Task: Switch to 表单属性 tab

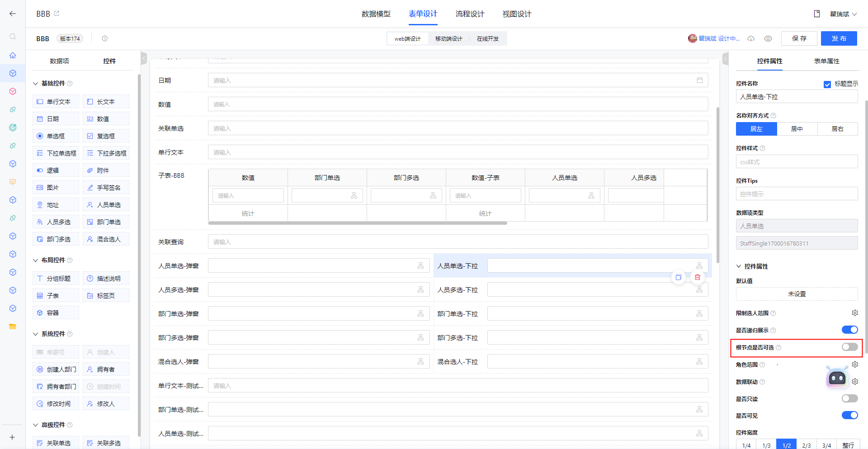Action: point(827,61)
